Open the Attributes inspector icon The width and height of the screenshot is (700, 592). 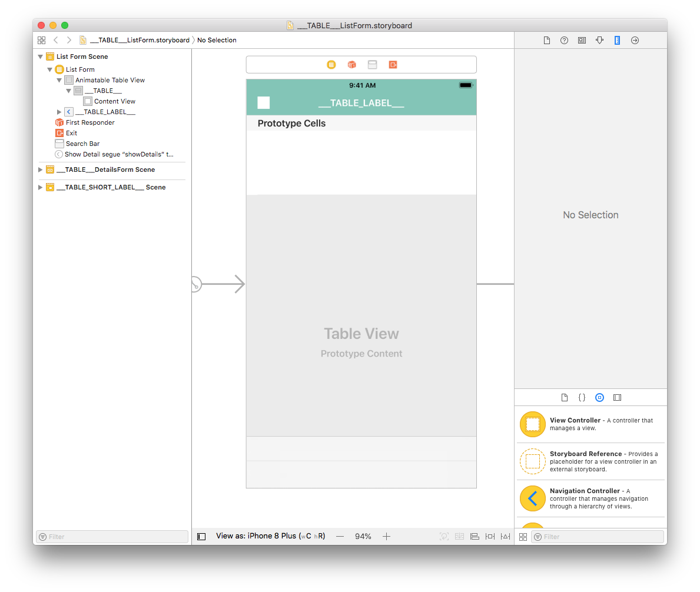[599, 41]
